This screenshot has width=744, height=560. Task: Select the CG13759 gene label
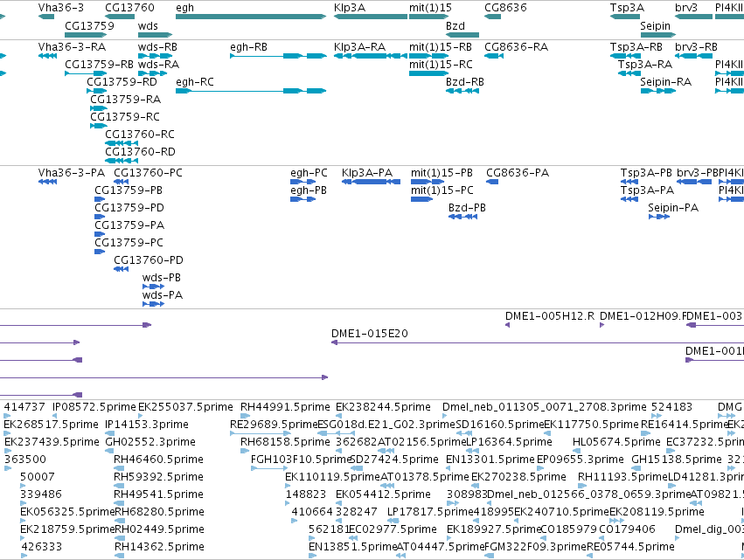point(89,25)
